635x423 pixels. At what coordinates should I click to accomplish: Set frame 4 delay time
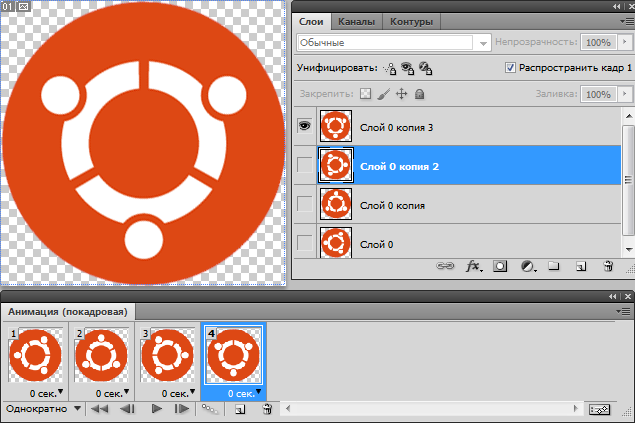click(x=244, y=393)
